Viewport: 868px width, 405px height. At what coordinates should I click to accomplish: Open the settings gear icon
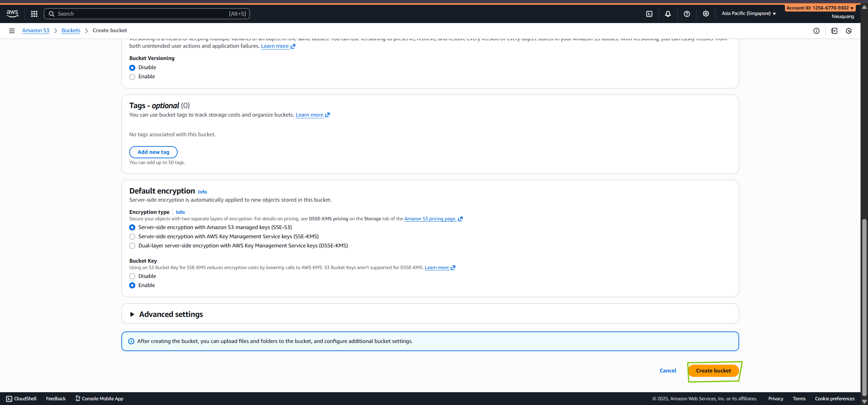[706, 14]
